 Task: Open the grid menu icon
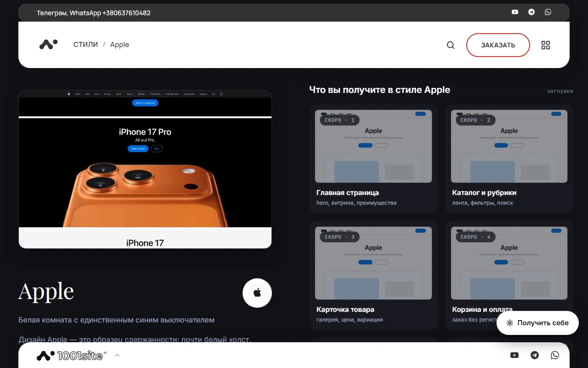(x=546, y=45)
